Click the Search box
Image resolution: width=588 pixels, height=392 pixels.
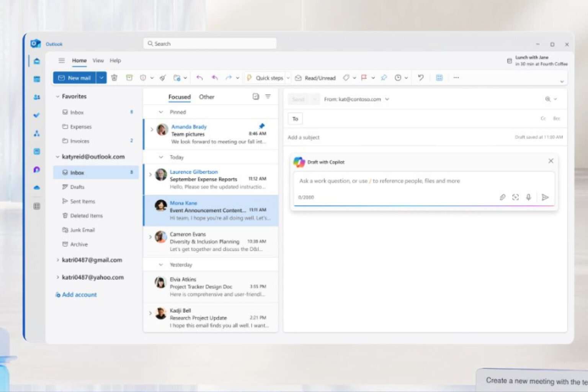[x=210, y=44]
